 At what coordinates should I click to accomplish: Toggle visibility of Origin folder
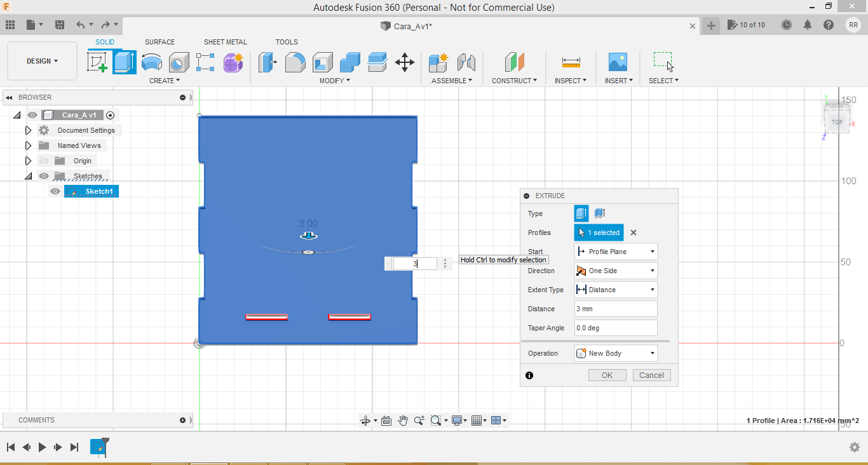(44, 161)
